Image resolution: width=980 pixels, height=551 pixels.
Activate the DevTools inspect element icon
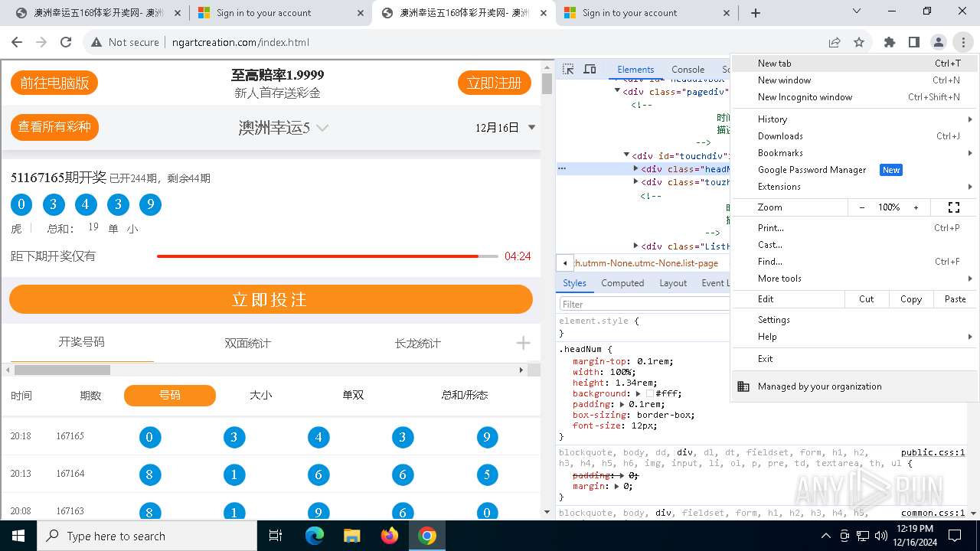tap(568, 69)
